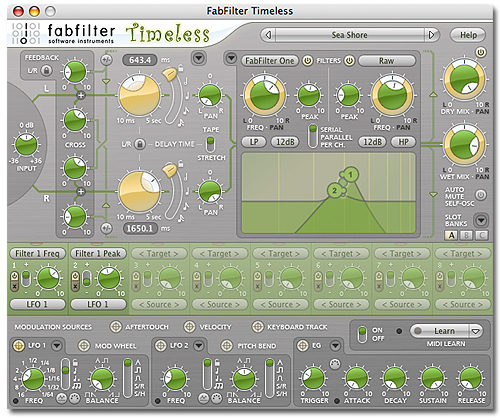
Task: Click the Keyboard Track source target icon
Action: click(x=258, y=327)
